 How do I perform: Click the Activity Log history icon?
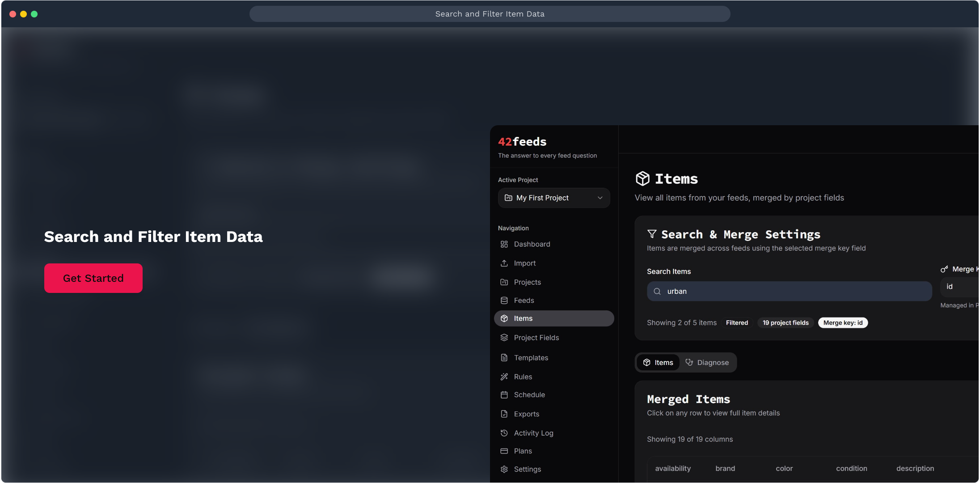tap(504, 433)
